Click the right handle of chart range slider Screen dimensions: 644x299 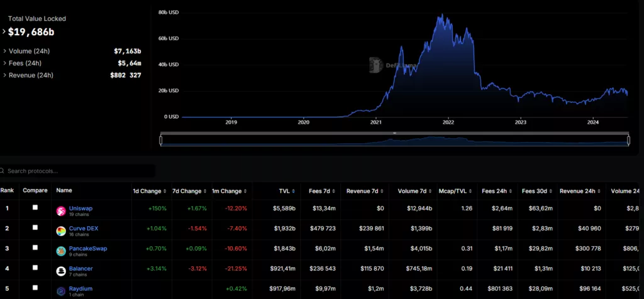(628, 140)
